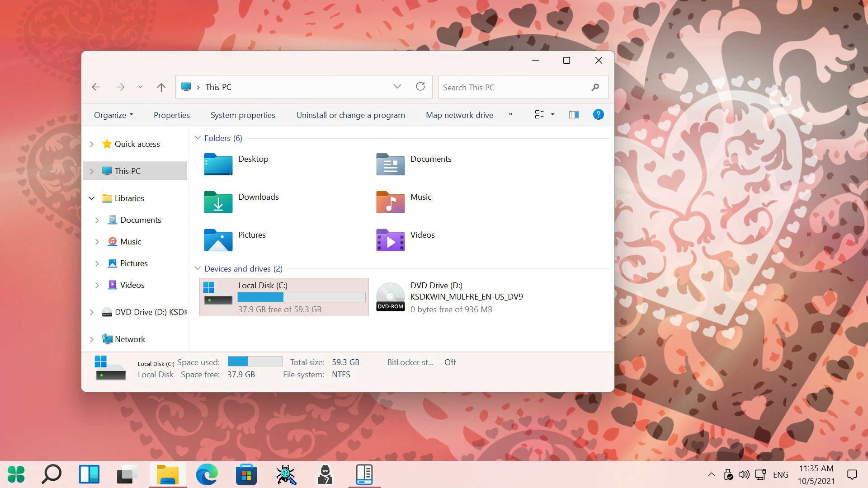The width and height of the screenshot is (868, 488).
Task: Select System properties button
Action: [x=243, y=115]
